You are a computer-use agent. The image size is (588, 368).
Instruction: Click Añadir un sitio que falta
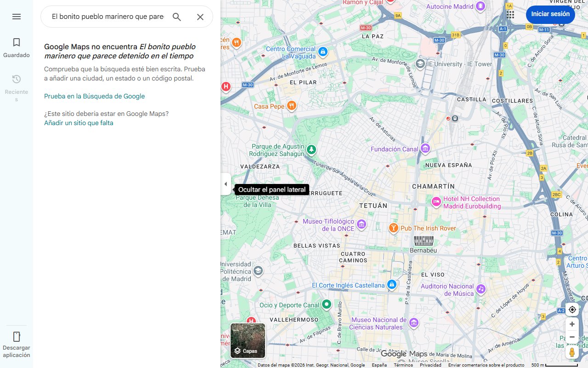78,123
